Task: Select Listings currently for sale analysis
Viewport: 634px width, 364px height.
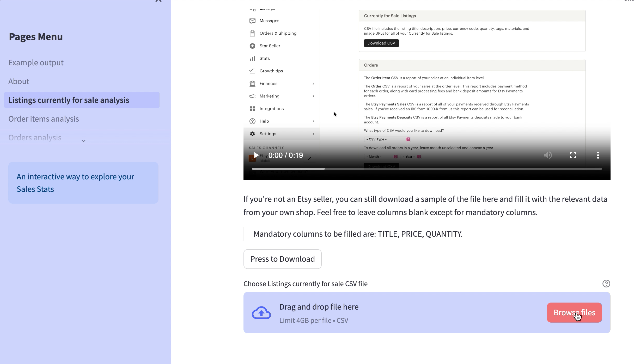Action: [82, 100]
